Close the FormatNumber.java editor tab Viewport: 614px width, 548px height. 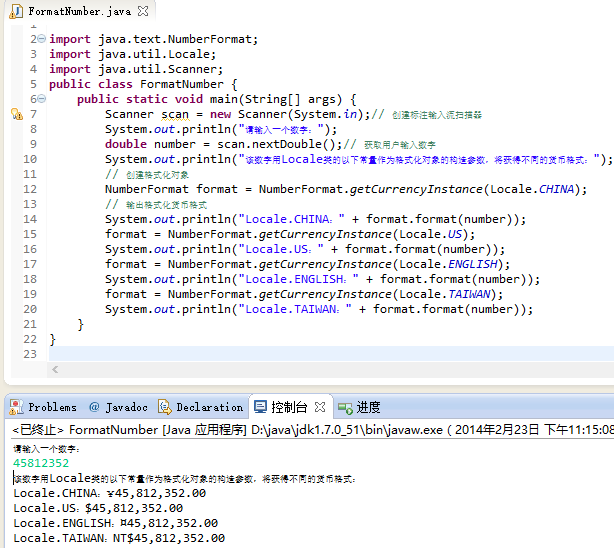pyautogui.click(x=143, y=11)
